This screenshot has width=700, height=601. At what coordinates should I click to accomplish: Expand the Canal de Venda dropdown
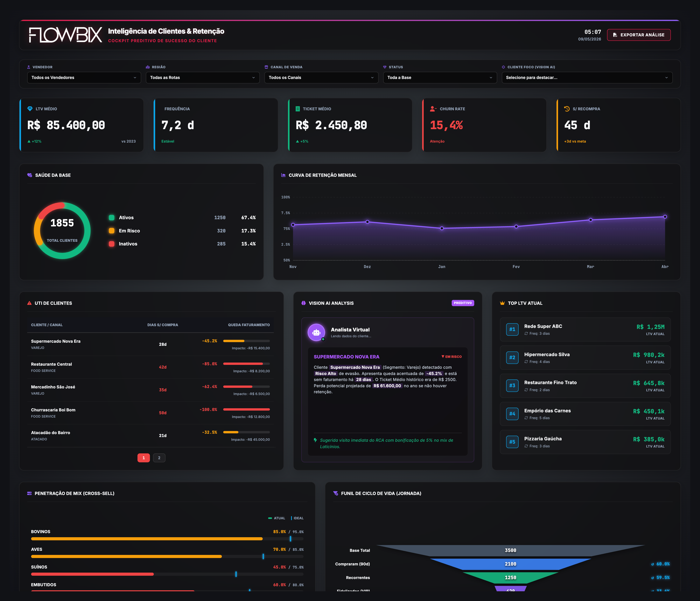(321, 77)
